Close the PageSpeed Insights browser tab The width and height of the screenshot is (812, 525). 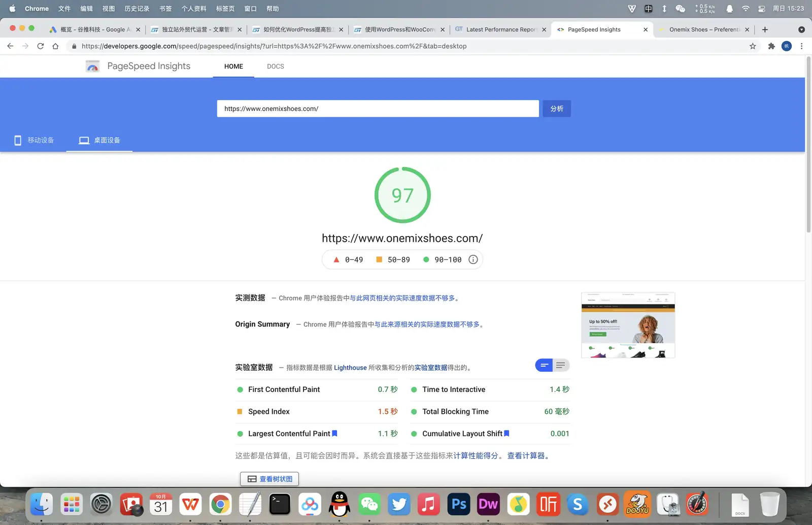[646, 29]
